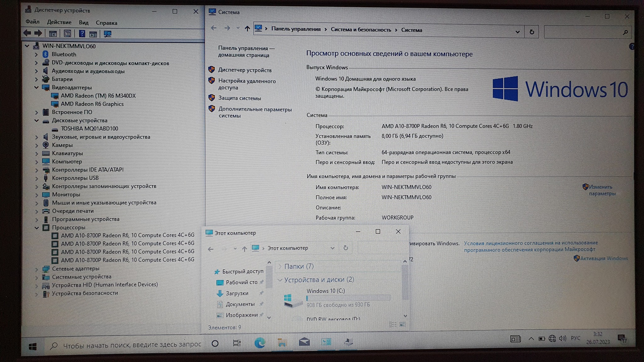This screenshot has height=362, width=644.
Task: Open Microsoft Edge from the taskbar
Action: click(259, 343)
